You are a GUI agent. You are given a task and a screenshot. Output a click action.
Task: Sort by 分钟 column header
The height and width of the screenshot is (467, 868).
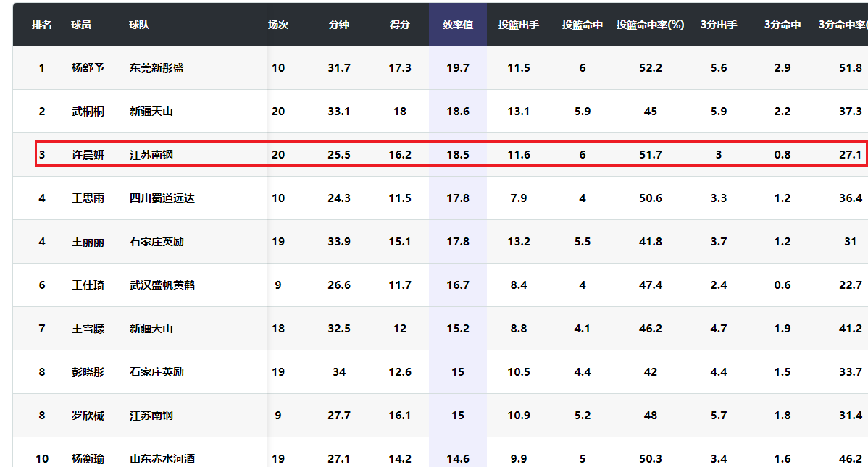[x=339, y=25]
